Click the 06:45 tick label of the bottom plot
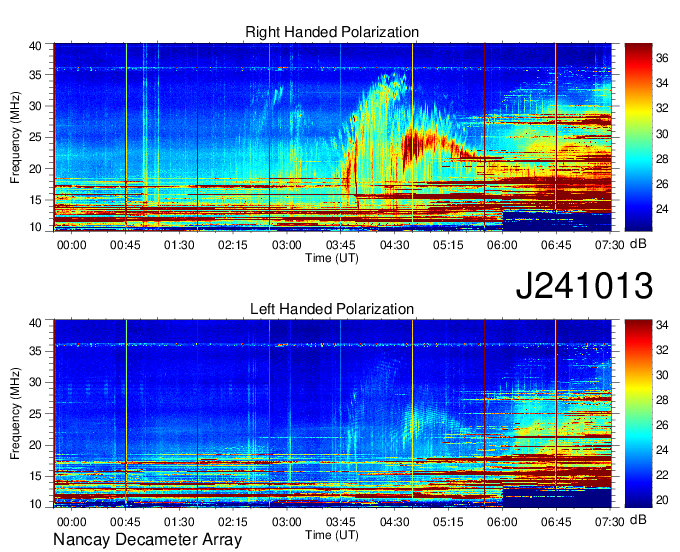This screenshot has height=552, width=680. point(556,522)
